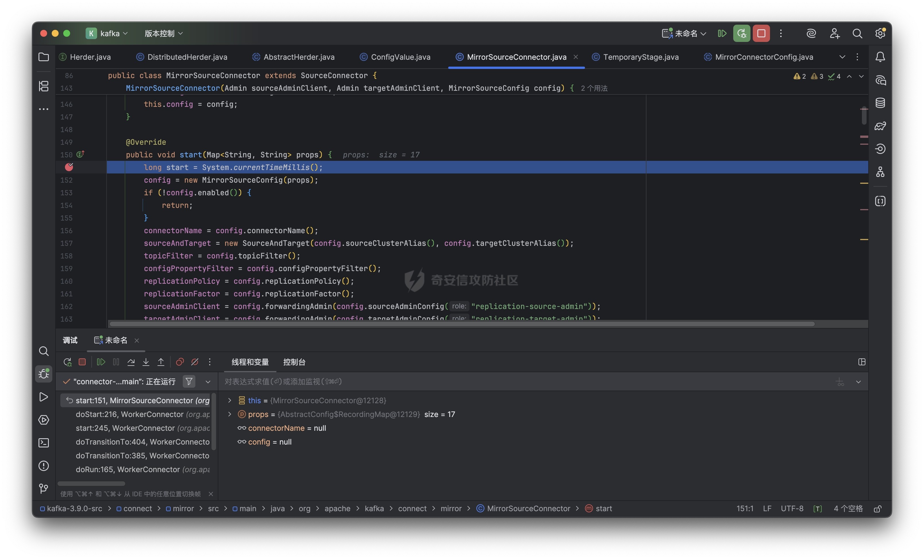The height and width of the screenshot is (560, 924).
Task: Click the UTF-8 encoding in status bar
Action: [x=792, y=509]
